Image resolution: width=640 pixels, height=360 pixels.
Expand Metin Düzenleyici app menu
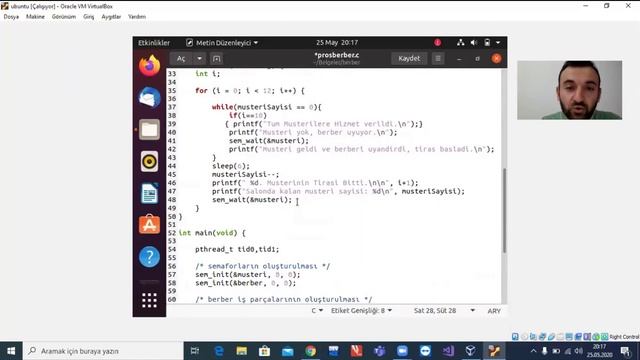click(x=222, y=42)
